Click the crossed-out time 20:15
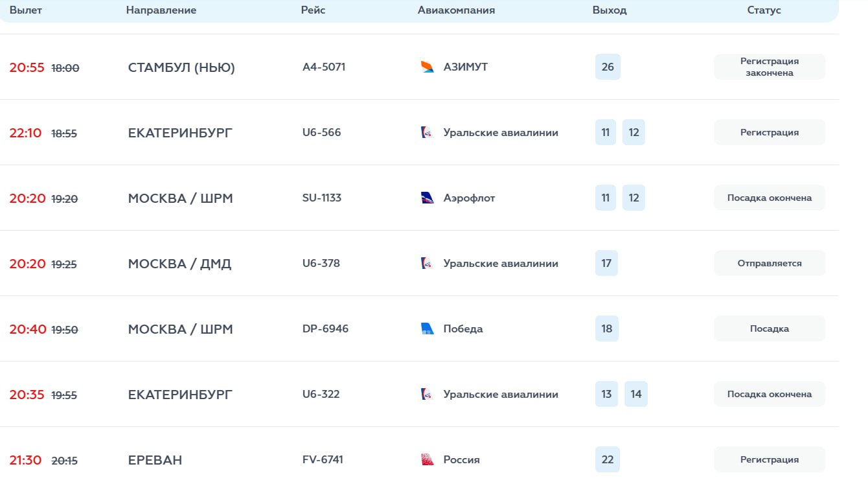Viewport: 868px width, 484px height. [65, 461]
